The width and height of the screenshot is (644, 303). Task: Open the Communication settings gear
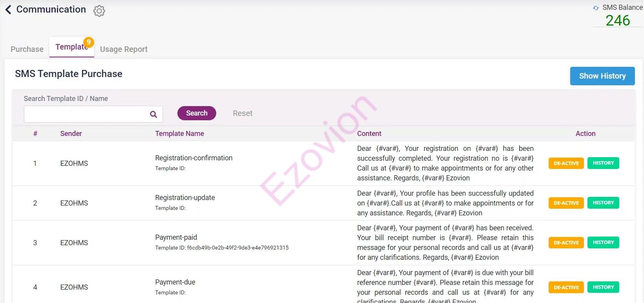pyautogui.click(x=99, y=11)
